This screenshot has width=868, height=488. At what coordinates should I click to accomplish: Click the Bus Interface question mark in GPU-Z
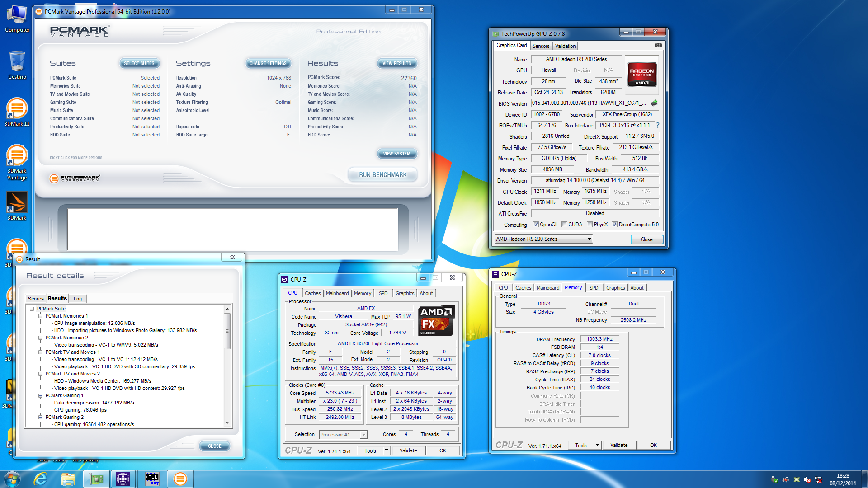click(x=657, y=125)
